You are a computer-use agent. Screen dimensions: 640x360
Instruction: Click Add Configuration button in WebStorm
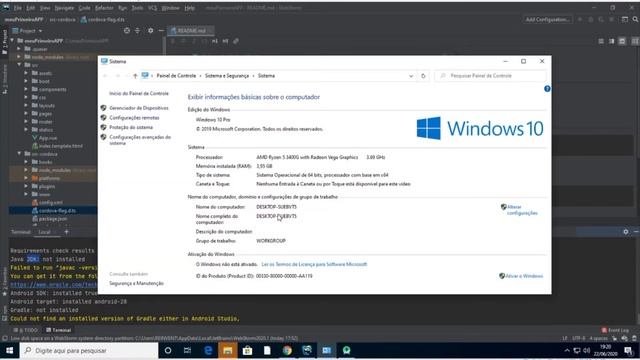[547, 19]
